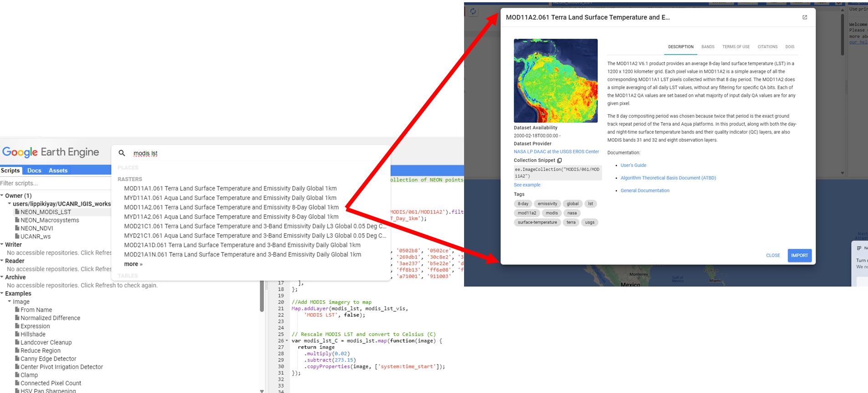868x393 pixels.
Task: Open the Hillshade example script
Action: (33, 334)
